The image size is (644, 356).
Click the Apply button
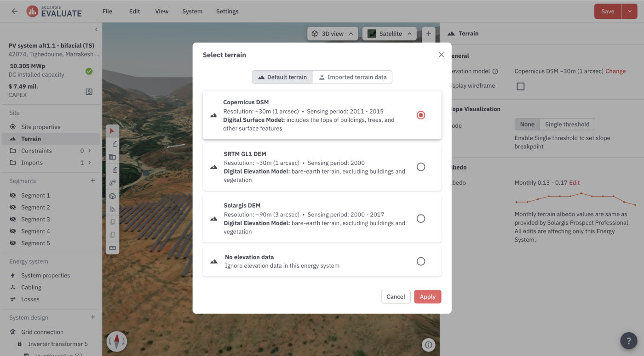point(427,297)
